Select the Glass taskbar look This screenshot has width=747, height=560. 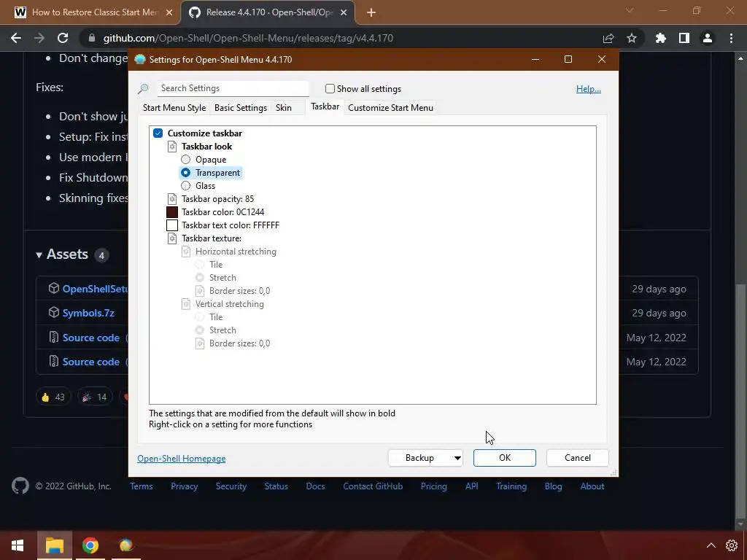[x=186, y=186]
